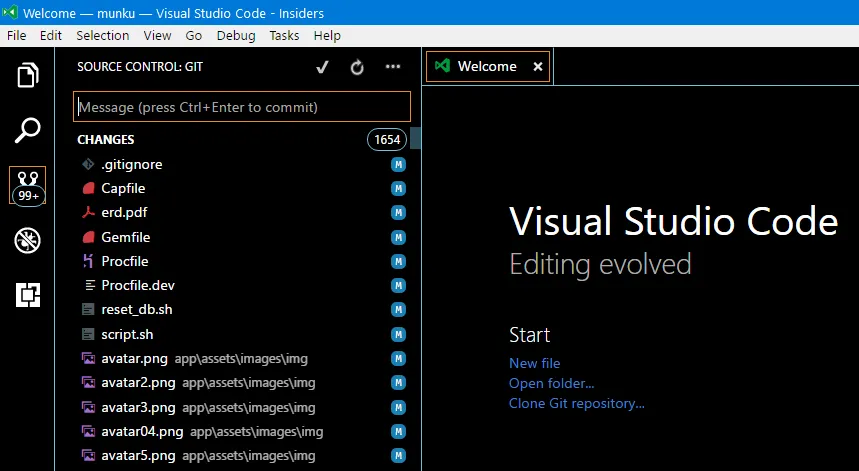
Task: Click the M status badge for avatar3.png
Action: pyautogui.click(x=398, y=407)
